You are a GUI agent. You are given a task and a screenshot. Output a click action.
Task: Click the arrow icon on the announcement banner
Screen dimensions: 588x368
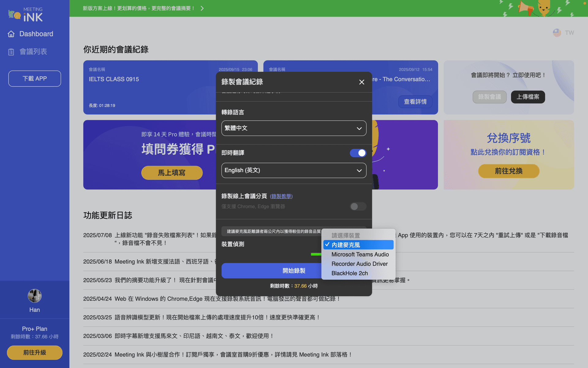[x=202, y=8]
